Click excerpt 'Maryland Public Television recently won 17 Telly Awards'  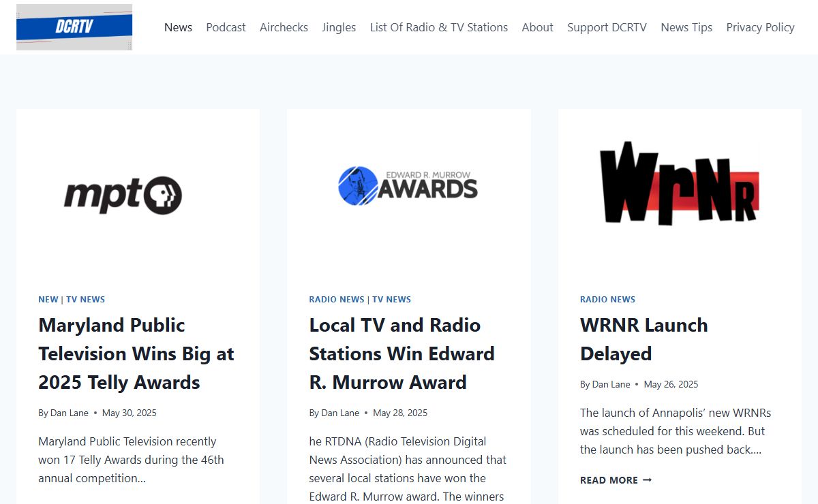(131, 460)
